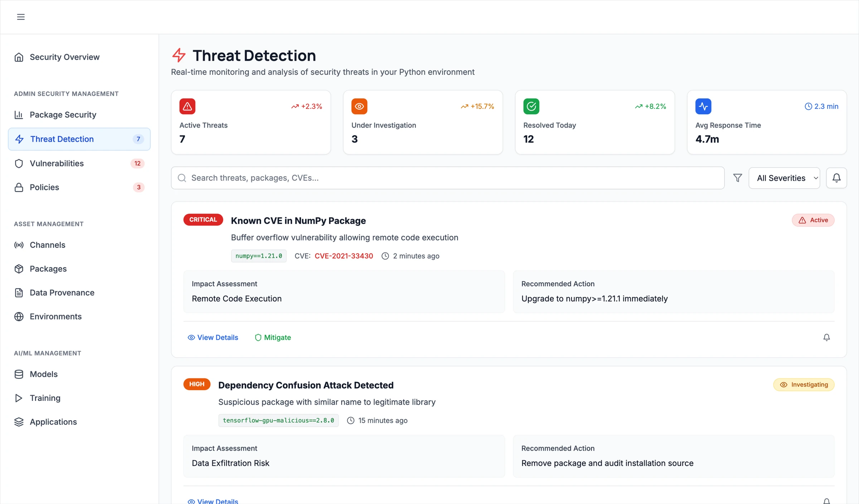Click the HIGH severity badge
Image resolution: width=859 pixels, height=504 pixels.
coord(197,384)
